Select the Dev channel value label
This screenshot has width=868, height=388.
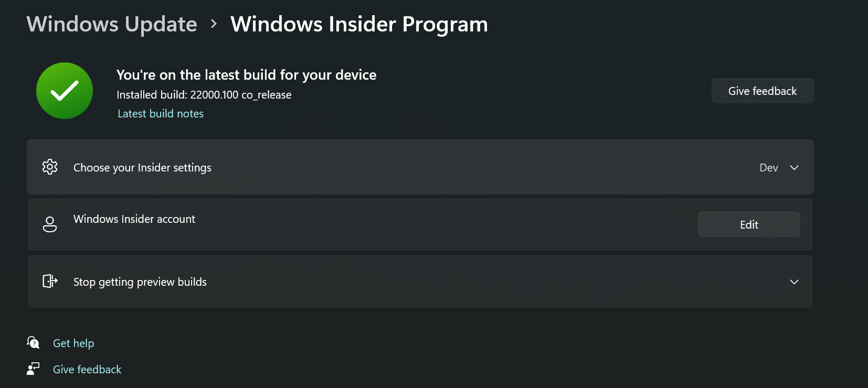(769, 168)
